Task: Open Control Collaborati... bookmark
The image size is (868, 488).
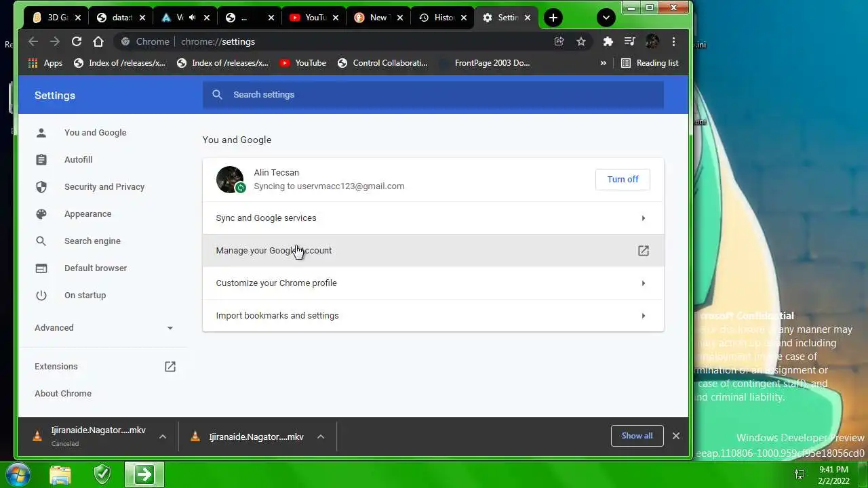Action: pyautogui.click(x=382, y=63)
